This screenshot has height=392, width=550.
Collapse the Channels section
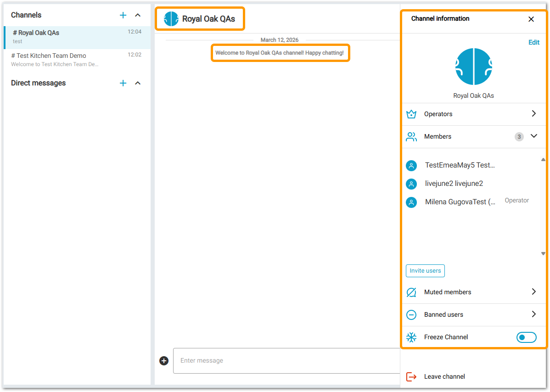click(x=138, y=15)
